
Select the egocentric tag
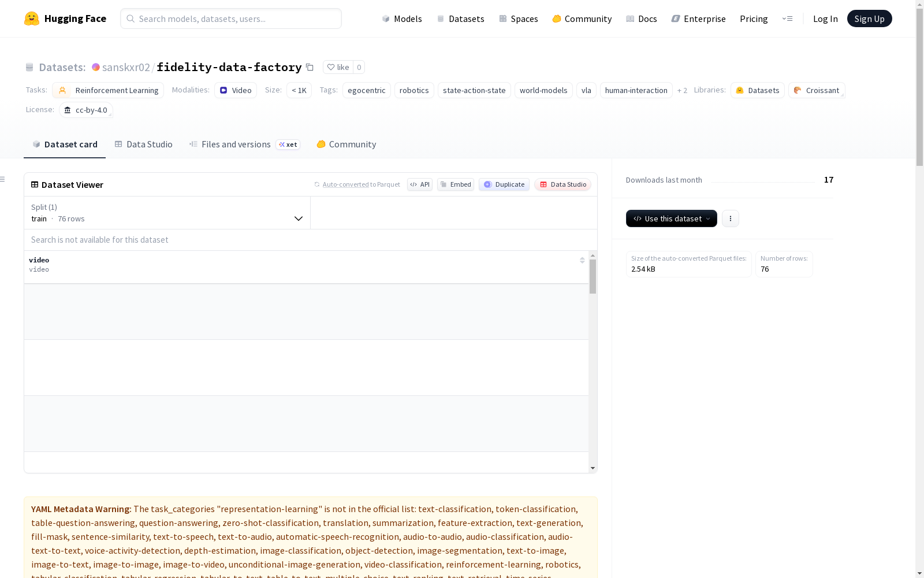point(367,90)
